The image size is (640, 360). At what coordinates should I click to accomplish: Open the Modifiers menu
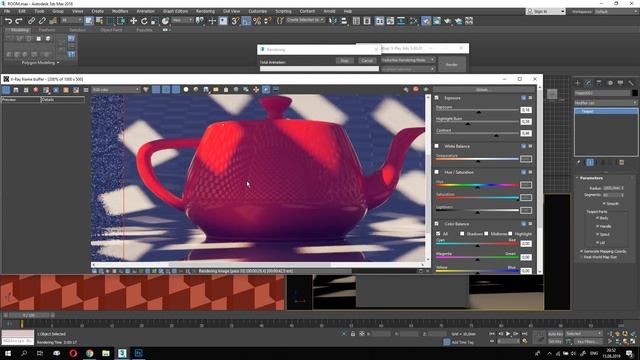(120, 11)
